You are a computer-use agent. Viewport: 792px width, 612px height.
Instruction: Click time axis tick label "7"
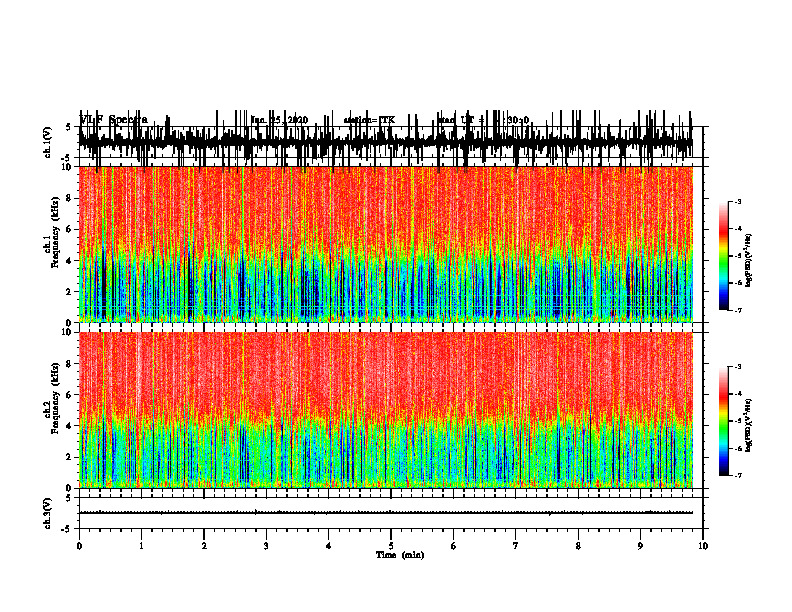point(516,546)
